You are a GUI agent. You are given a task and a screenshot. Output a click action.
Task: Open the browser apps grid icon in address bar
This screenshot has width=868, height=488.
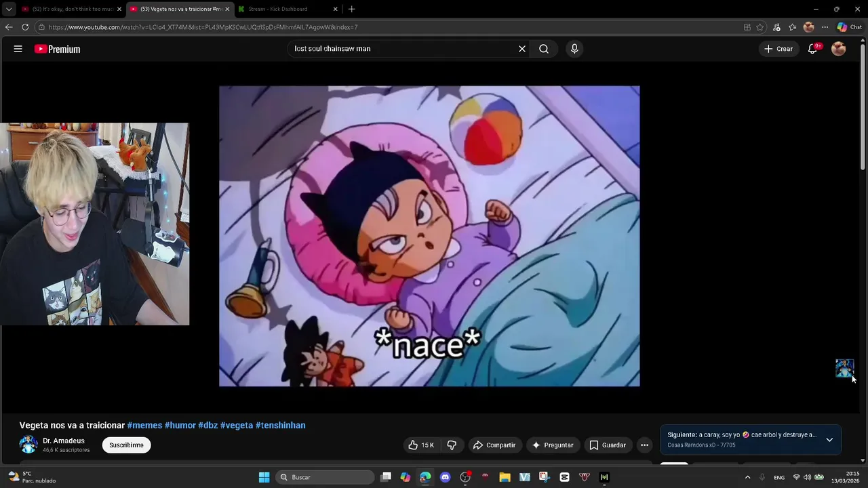(x=747, y=27)
